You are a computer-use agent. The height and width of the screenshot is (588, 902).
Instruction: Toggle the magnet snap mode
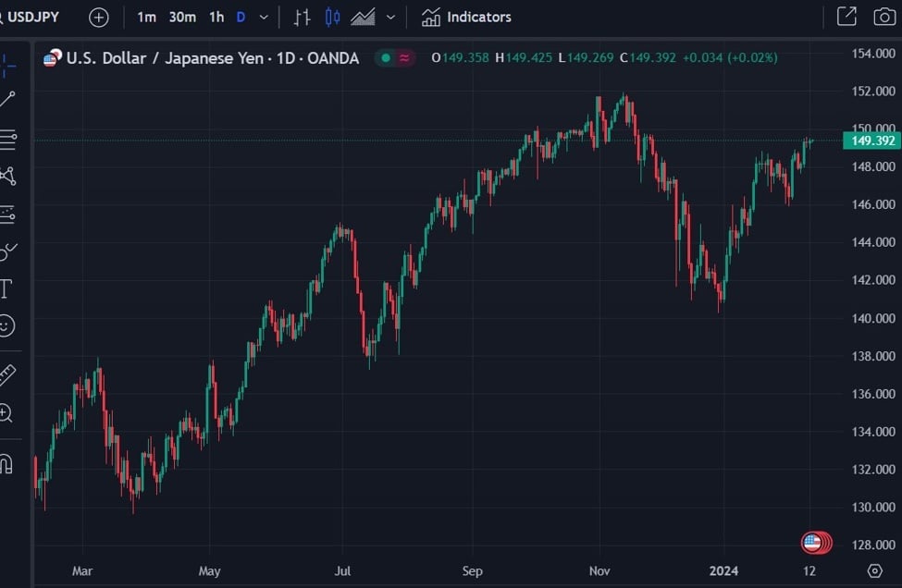point(6,463)
